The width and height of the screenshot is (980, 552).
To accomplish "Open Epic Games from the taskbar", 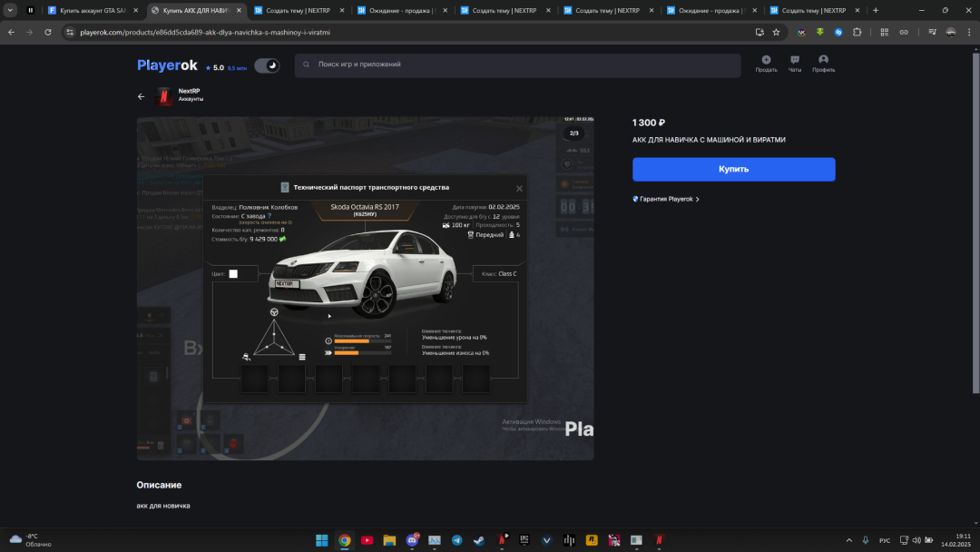I will (524, 540).
